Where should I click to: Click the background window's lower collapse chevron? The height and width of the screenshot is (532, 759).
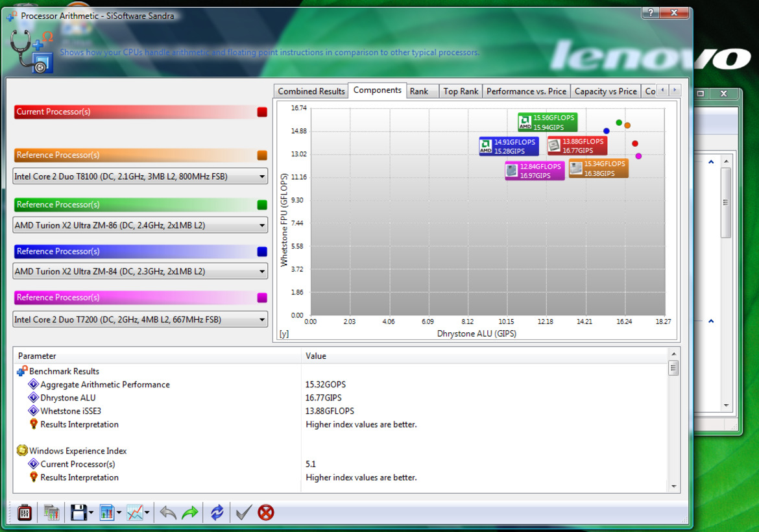click(711, 321)
